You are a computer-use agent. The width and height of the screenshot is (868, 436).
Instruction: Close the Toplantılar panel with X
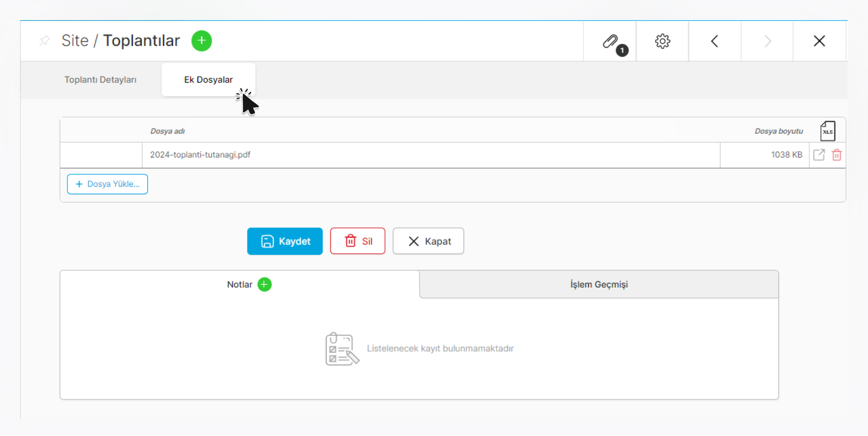819,41
